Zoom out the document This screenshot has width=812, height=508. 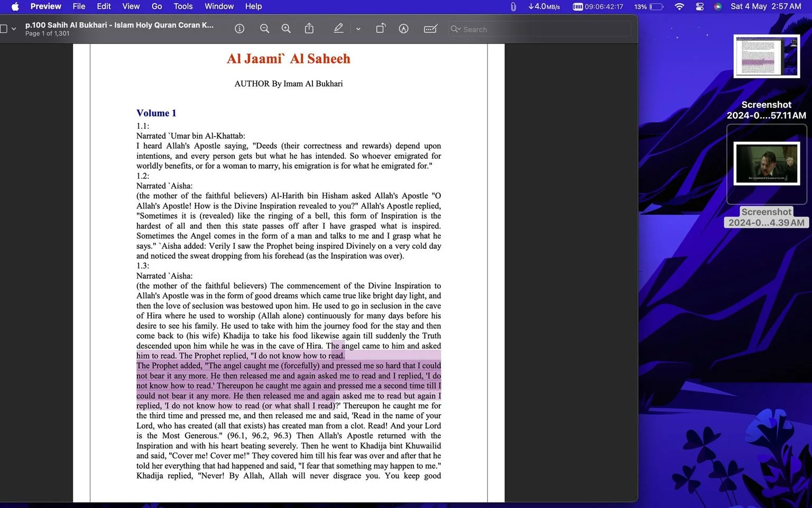pyautogui.click(x=265, y=29)
